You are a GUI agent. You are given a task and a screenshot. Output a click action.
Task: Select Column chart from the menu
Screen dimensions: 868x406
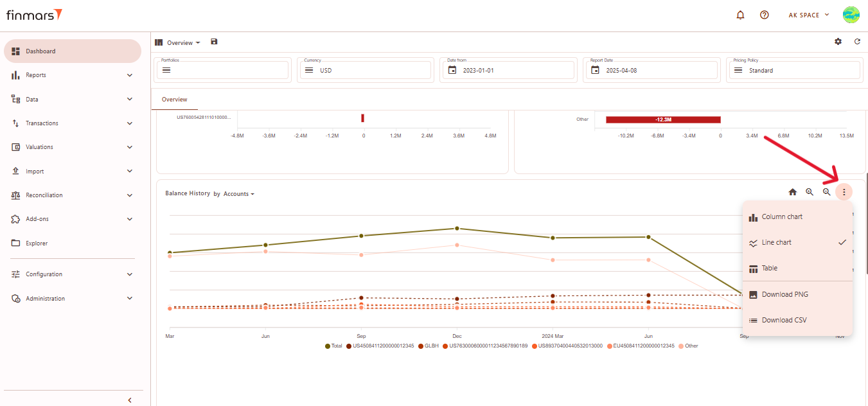(x=782, y=217)
